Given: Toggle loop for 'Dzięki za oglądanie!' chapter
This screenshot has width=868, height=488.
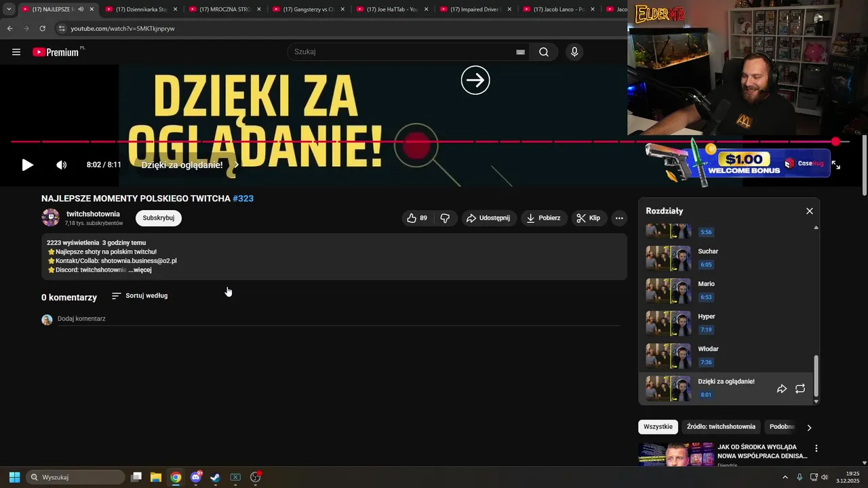Looking at the screenshot, I should click(800, 388).
